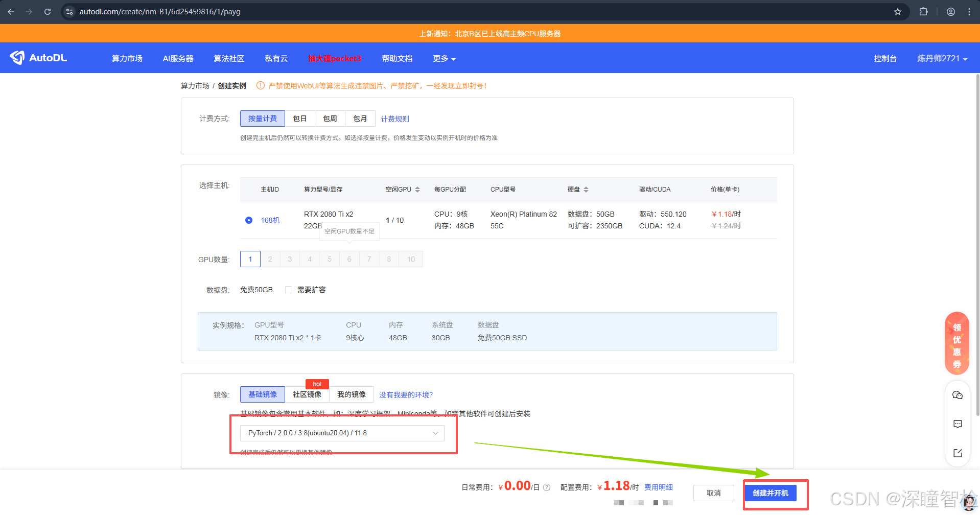
Task: Open 算力市场 in navigation bar
Action: coord(127,59)
